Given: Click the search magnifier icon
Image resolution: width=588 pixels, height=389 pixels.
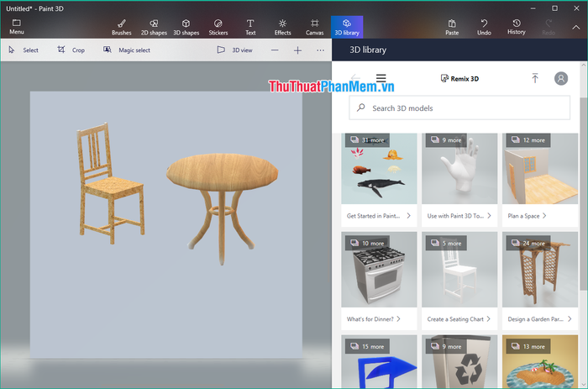Looking at the screenshot, I should (x=360, y=108).
